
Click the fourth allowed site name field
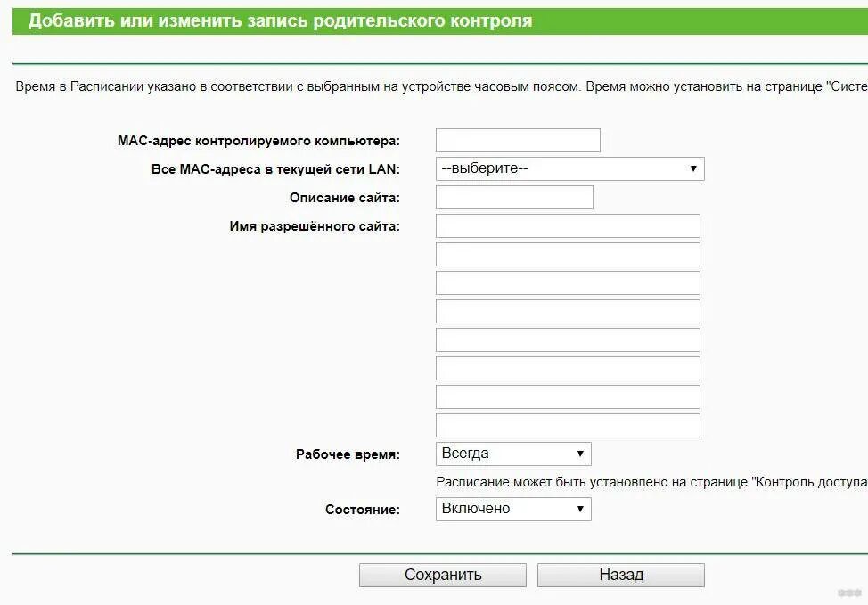568,312
